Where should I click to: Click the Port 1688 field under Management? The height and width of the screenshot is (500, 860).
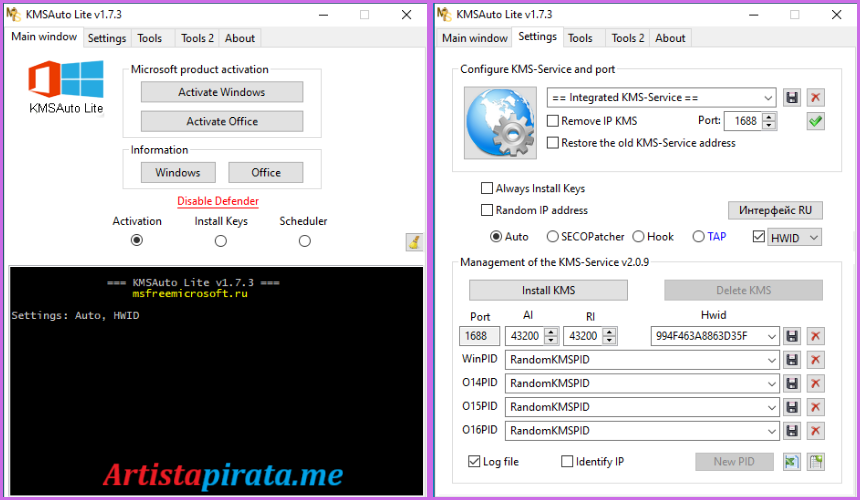click(x=479, y=336)
